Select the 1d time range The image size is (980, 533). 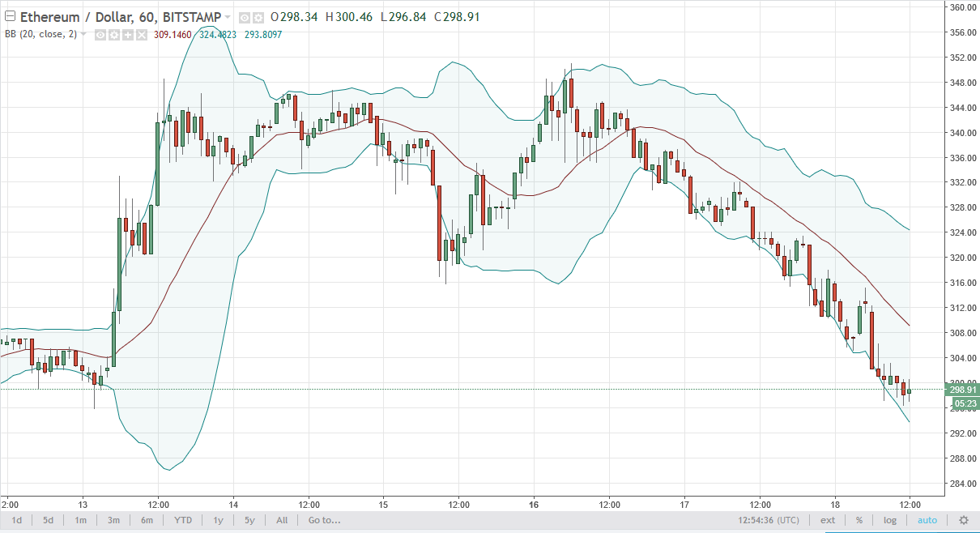pos(16,520)
